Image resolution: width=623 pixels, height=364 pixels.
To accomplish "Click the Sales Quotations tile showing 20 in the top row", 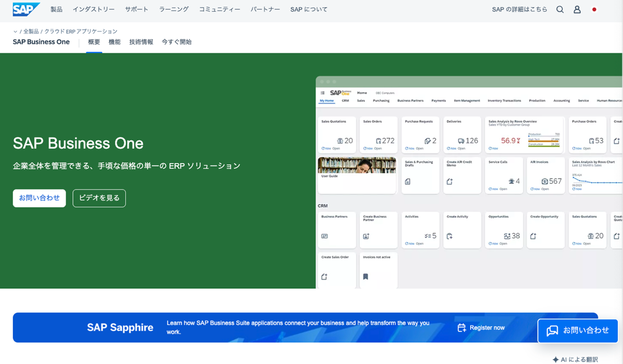I will 337,135.
